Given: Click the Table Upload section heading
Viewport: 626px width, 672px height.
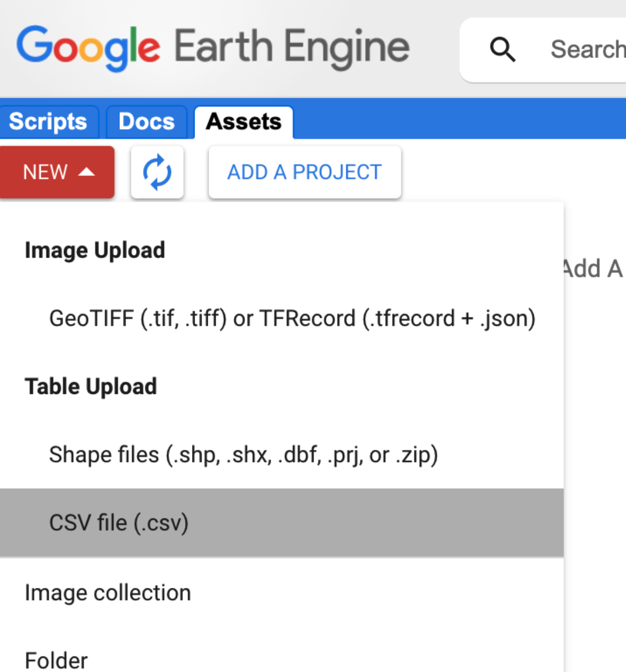Looking at the screenshot, I should pyautogui.click(x=91, y=386).
